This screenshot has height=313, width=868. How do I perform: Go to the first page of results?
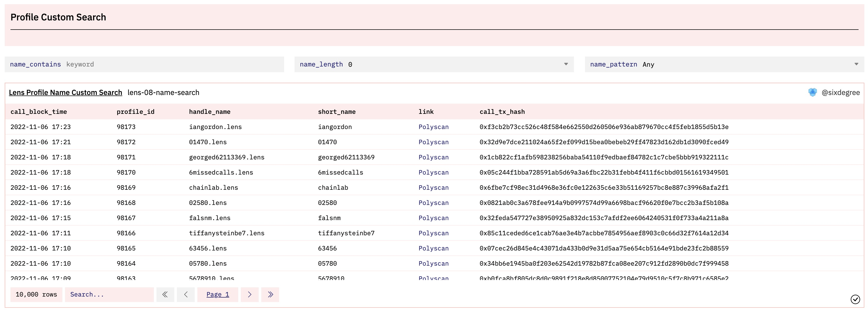tap(165, 294)
